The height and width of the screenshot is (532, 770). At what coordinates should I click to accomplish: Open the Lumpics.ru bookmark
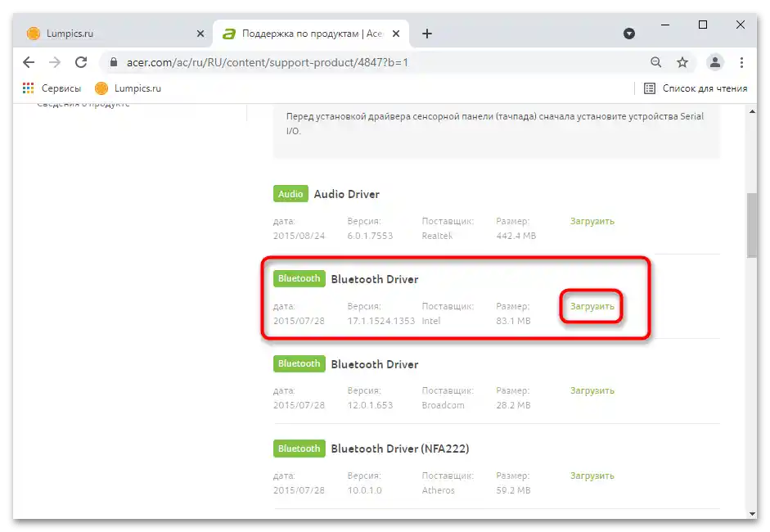pos(128,88)
